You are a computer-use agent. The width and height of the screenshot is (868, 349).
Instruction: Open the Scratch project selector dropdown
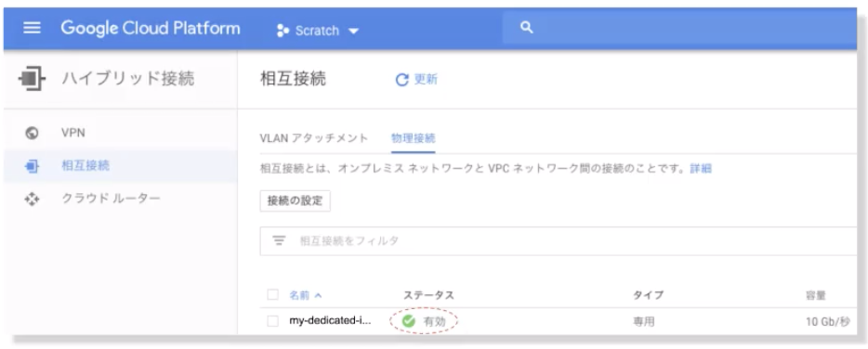click(318, 31)
